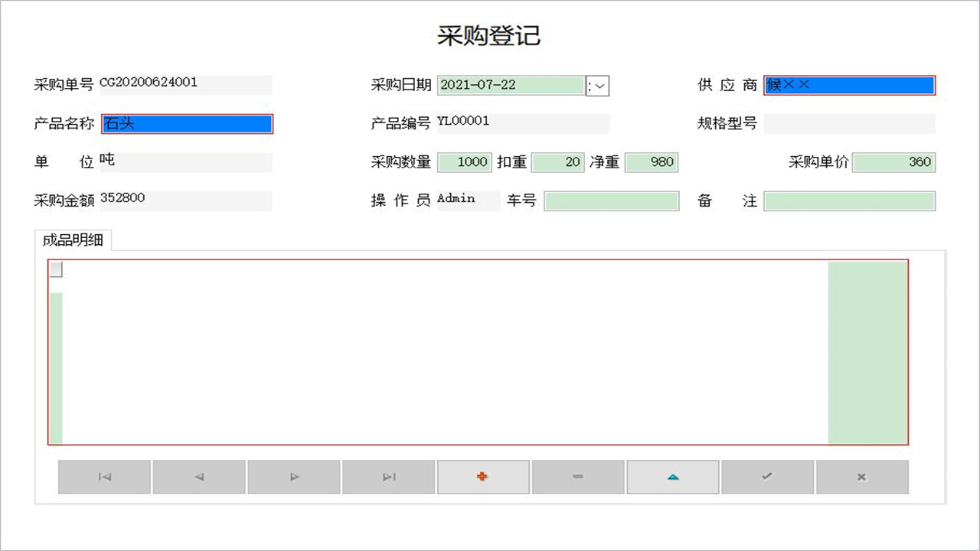
Task: Select the 备注 input field
Action: pyautogui.click(x=850, y=201)
